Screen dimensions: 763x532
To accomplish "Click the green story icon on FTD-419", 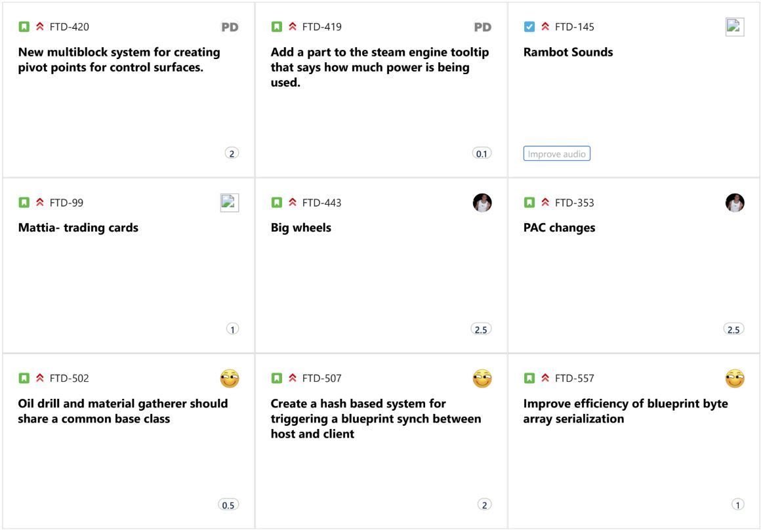I will pyautogui.click(x=276, y=27).
